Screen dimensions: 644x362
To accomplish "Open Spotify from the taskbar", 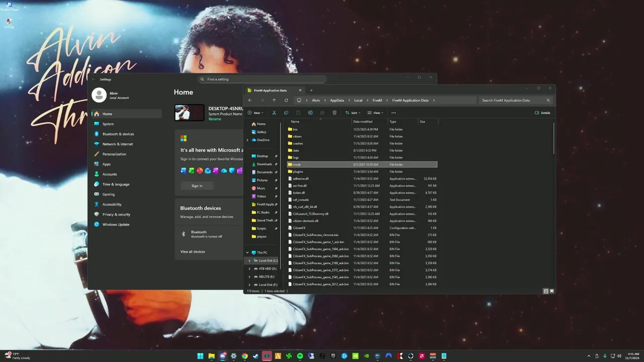I will (x=300, y=356).
